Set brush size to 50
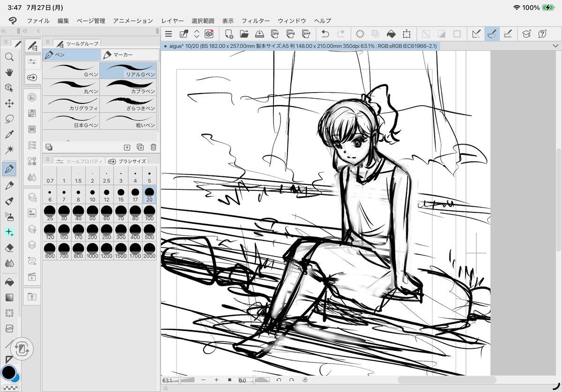This screenshot has width=562, height=392. click(93, 213)
